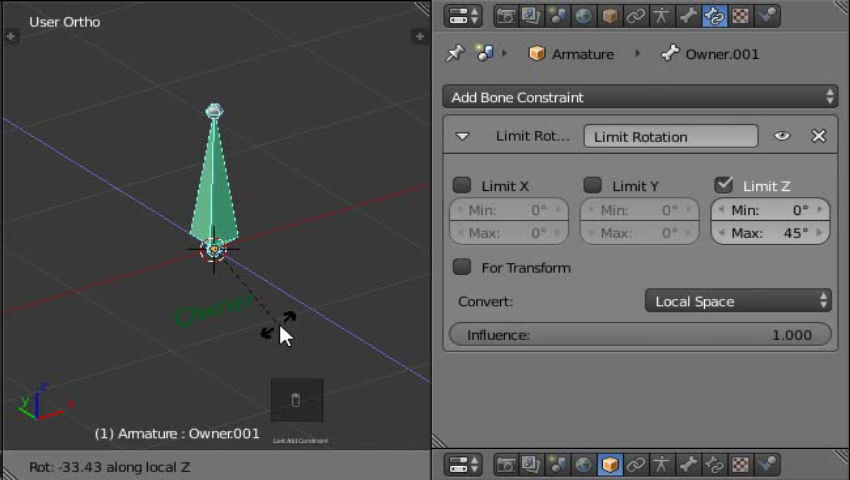The image size is (850, 480).
Task: Click the Limit Z Min 0° field
Action: pos(770,210)
